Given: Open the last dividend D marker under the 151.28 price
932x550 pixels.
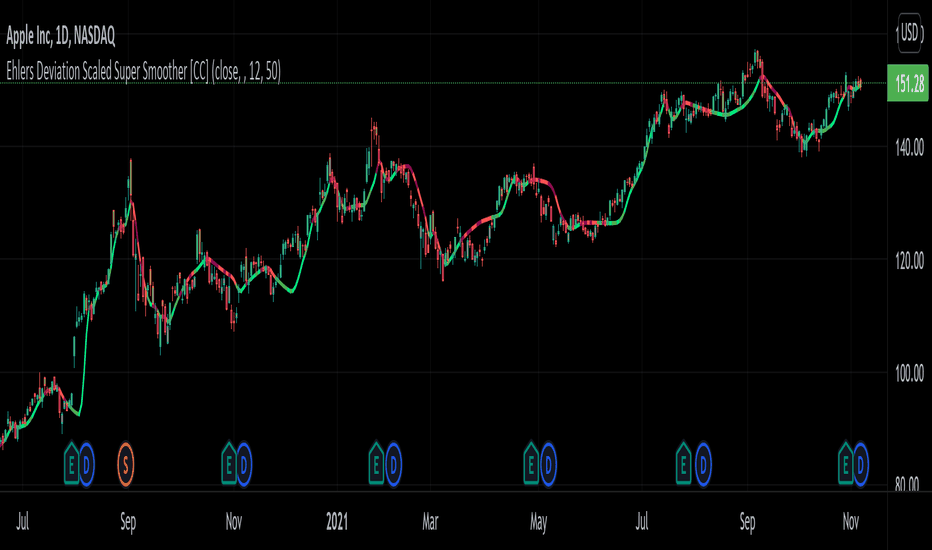Looking at the screenshot, I should tap(860, 464).
